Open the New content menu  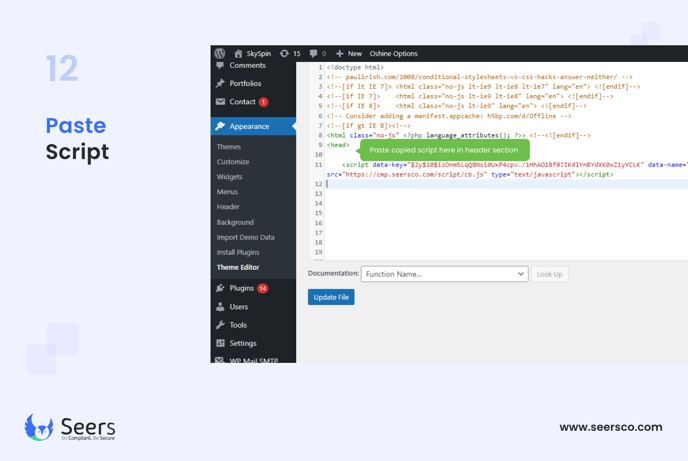pyautogui.click(x=355, y=54)
